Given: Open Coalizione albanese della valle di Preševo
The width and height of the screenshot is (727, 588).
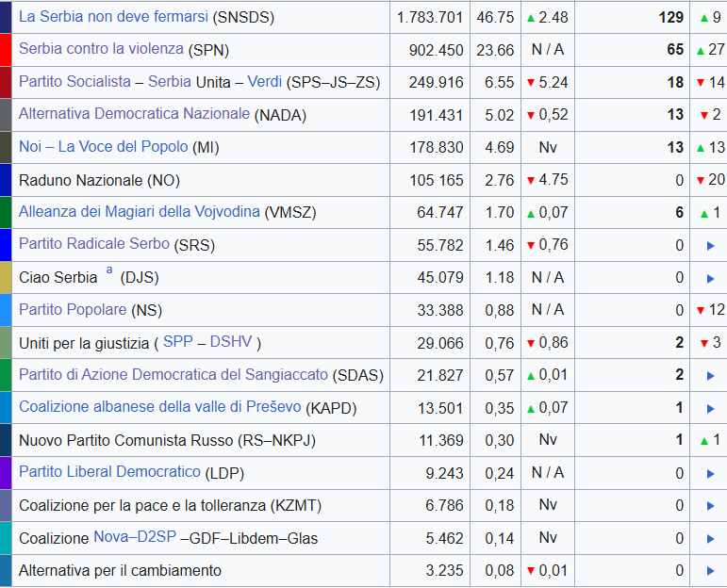Looking at the screenshot, I should pos(159,407).
